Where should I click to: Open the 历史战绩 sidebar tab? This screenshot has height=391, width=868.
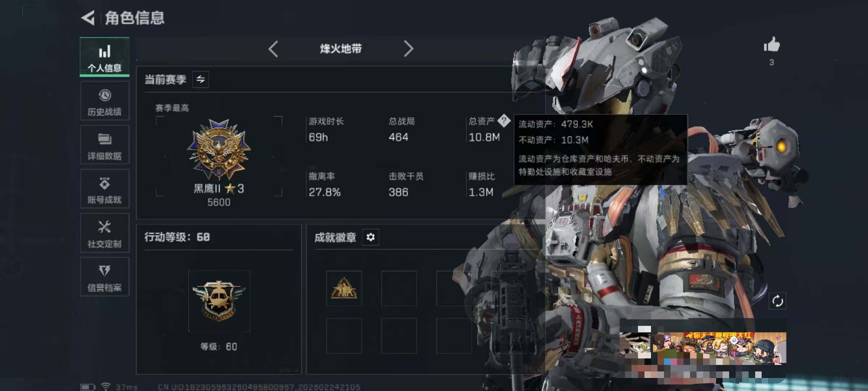pos(105,101)
